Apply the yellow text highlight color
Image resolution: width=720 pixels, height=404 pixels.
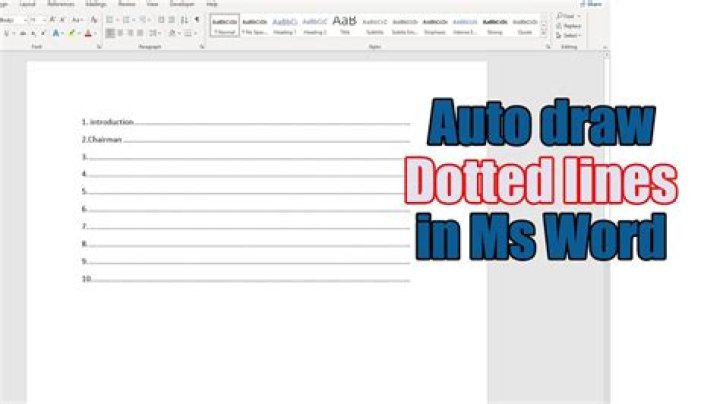click(x=72, y=34)
